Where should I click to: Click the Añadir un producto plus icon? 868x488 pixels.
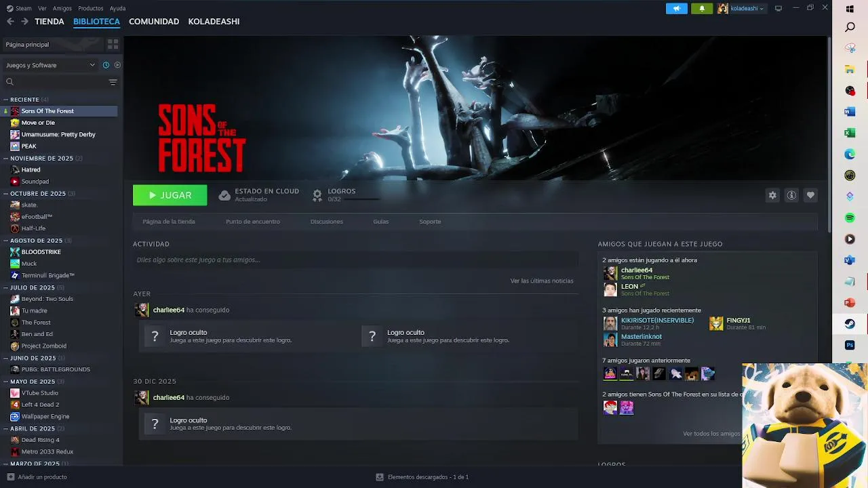(x=9, y=477)
